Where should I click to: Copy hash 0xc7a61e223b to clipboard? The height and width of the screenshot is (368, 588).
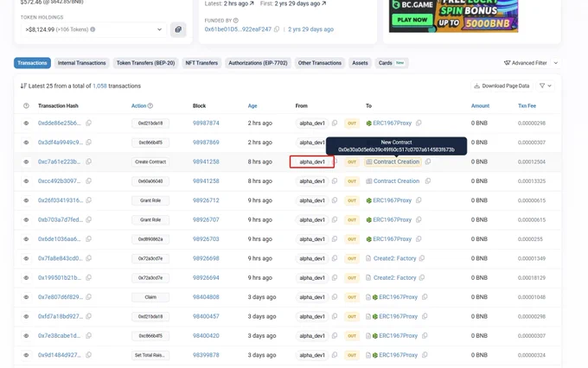point(88,162)
